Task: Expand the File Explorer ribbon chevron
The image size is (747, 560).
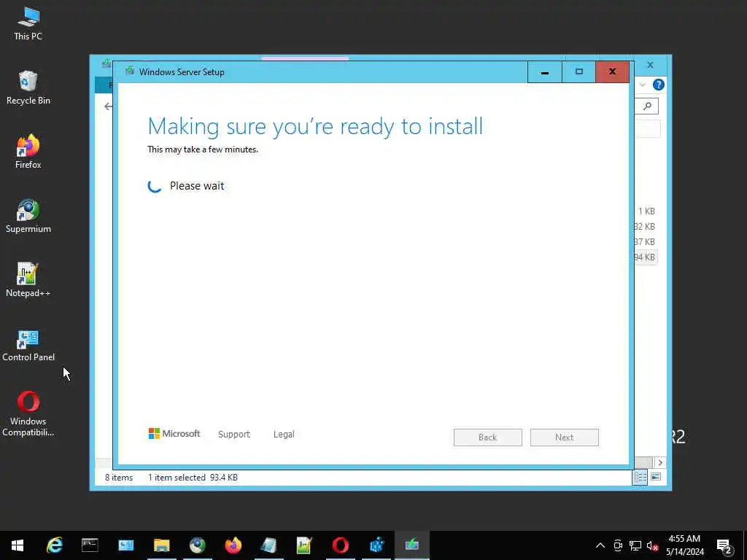Action: 643,85
